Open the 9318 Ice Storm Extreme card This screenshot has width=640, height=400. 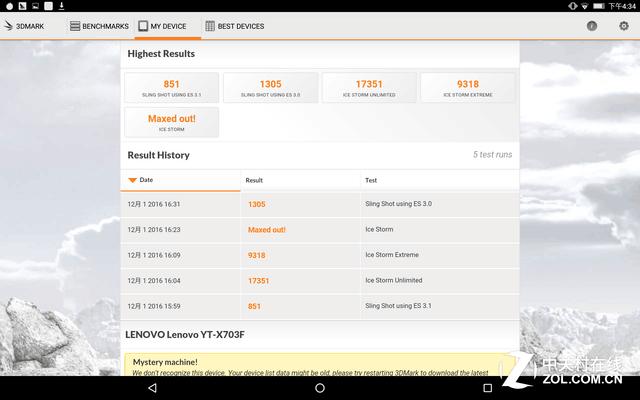point(468,88)
